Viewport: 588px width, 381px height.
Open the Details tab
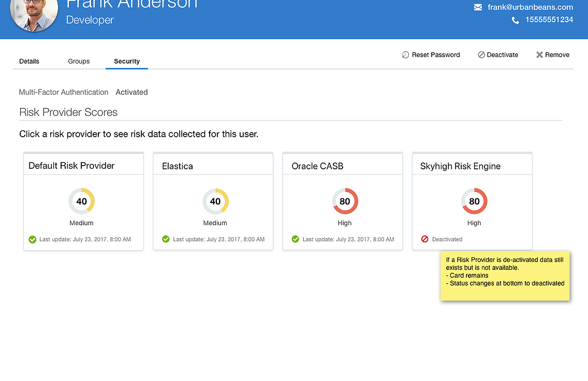(30, 61)
